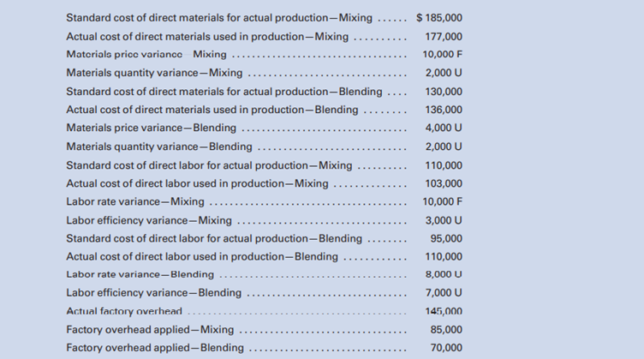Click the "Materials price variance—Mixing" label

tap(146, 55)
